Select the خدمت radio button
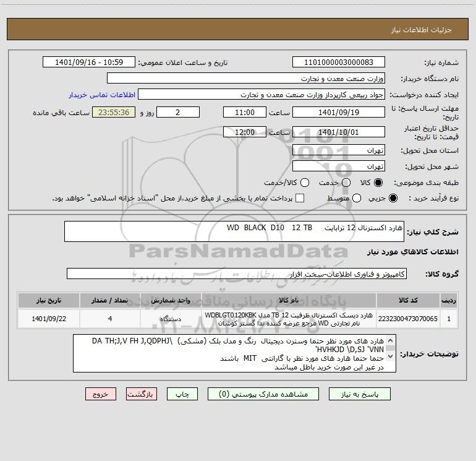This screenshot has height=461, width=476. (346, 183)
